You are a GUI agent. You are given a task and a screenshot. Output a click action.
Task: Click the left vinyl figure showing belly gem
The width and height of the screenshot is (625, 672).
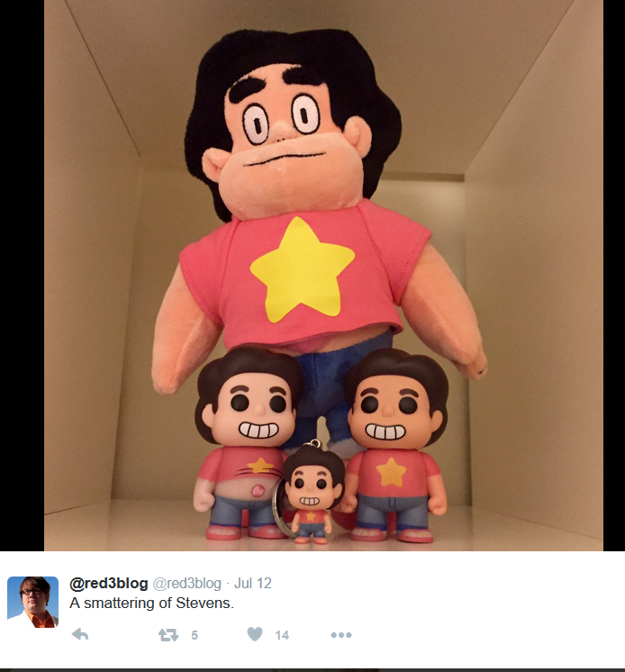tap(247, 443)
